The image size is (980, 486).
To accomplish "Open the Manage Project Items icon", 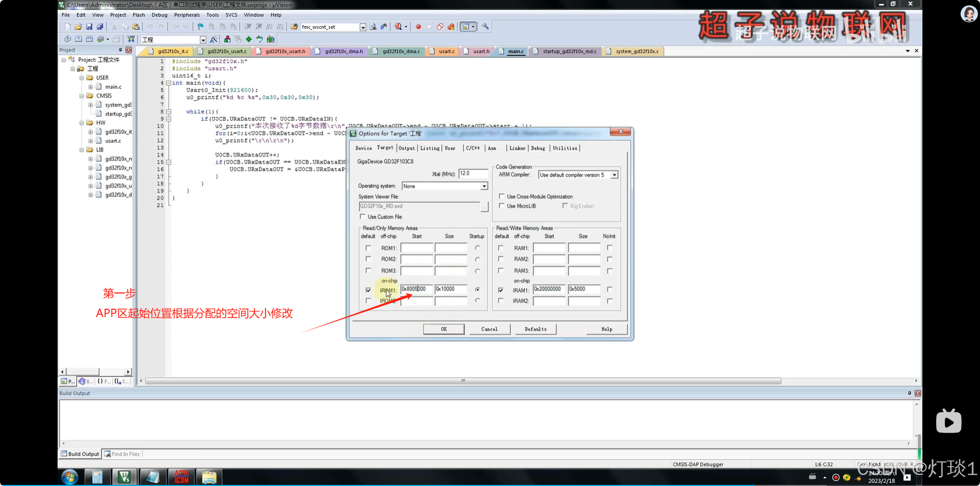I will 228,39.
